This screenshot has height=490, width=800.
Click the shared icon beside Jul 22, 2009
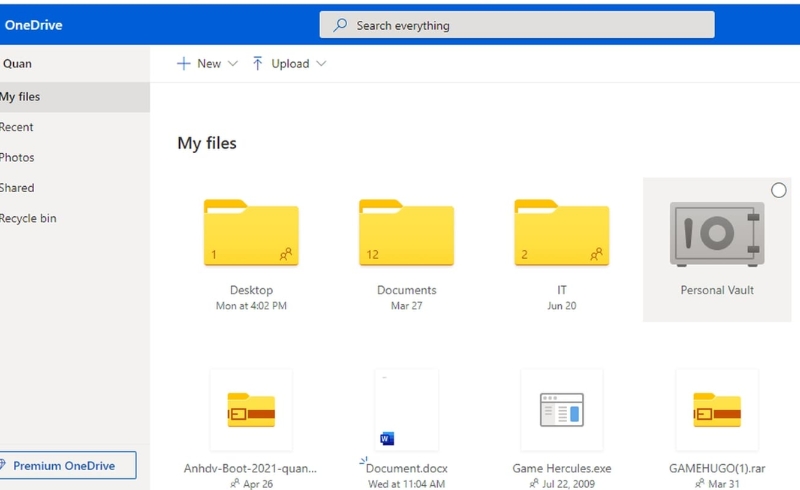534,483
